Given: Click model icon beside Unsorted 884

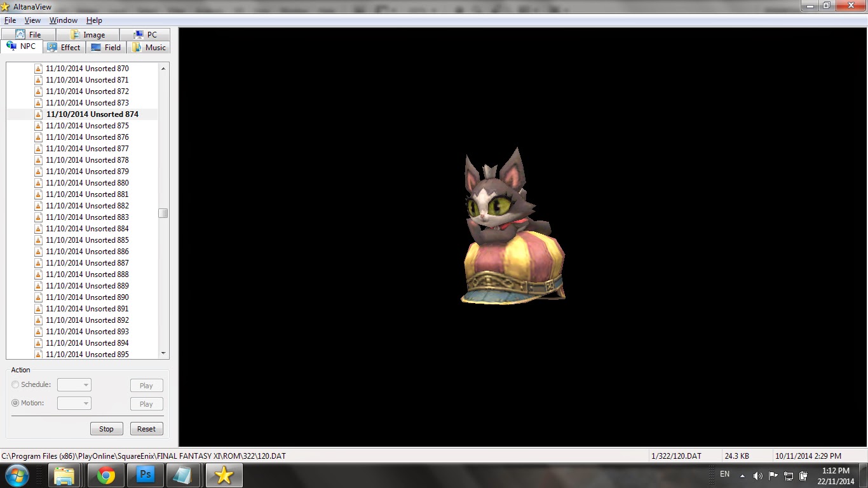Looking at the screenshot, I should [38, 229].
